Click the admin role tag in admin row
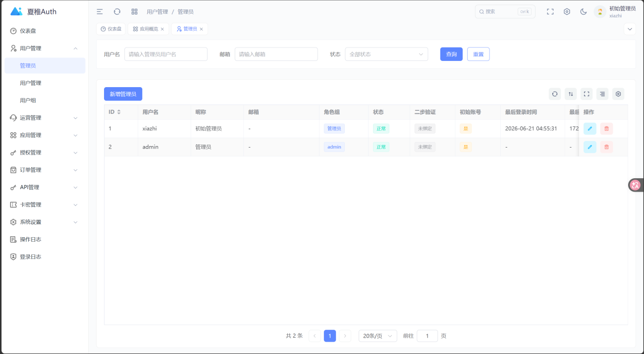Screen dimensions: 644x354 334,147
